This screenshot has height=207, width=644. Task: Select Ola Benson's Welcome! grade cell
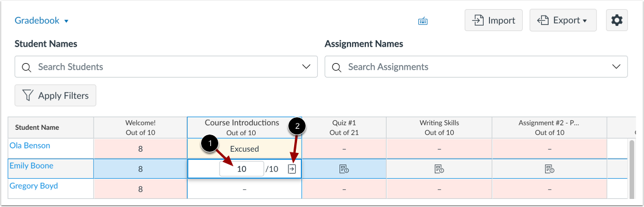click(141, 149)
